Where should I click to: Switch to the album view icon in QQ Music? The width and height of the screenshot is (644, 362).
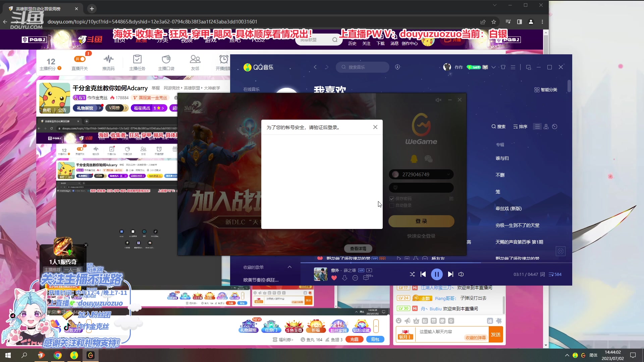[555, 127]
